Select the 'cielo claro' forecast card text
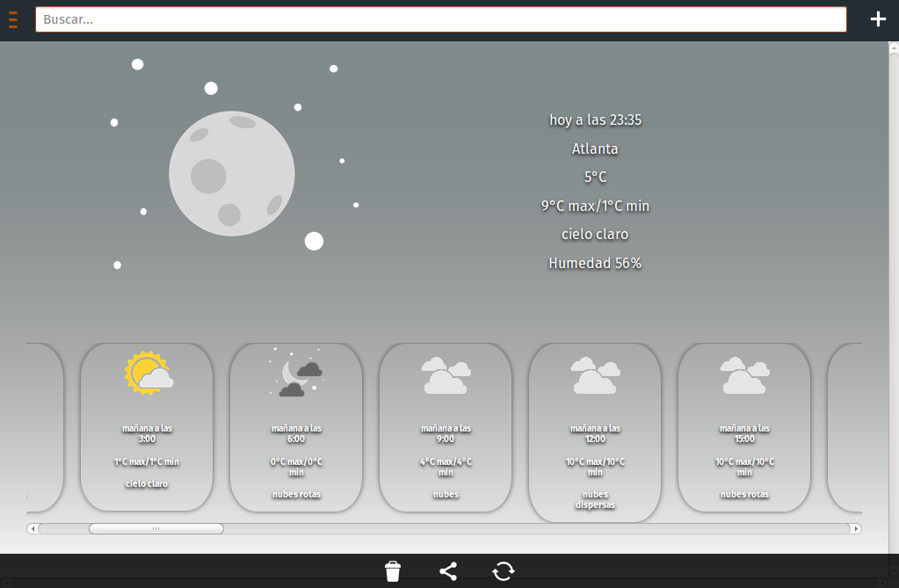 click(x=147, y=483)
